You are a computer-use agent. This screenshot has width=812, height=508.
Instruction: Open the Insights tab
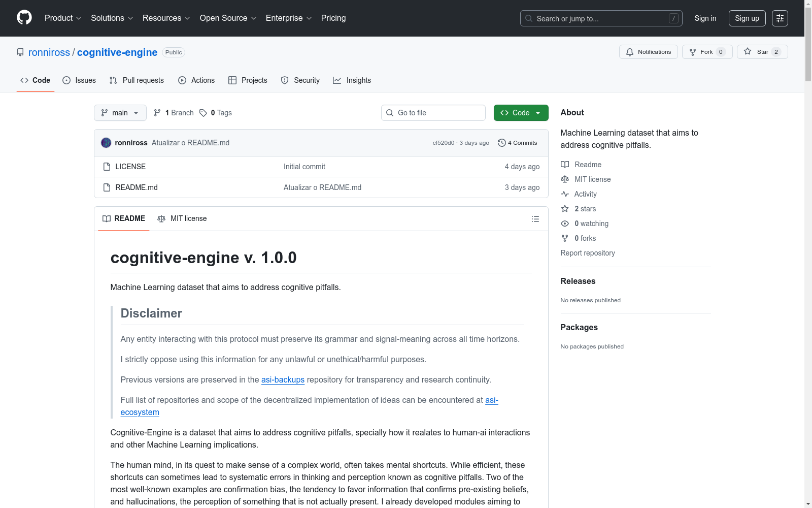[352, 80]
